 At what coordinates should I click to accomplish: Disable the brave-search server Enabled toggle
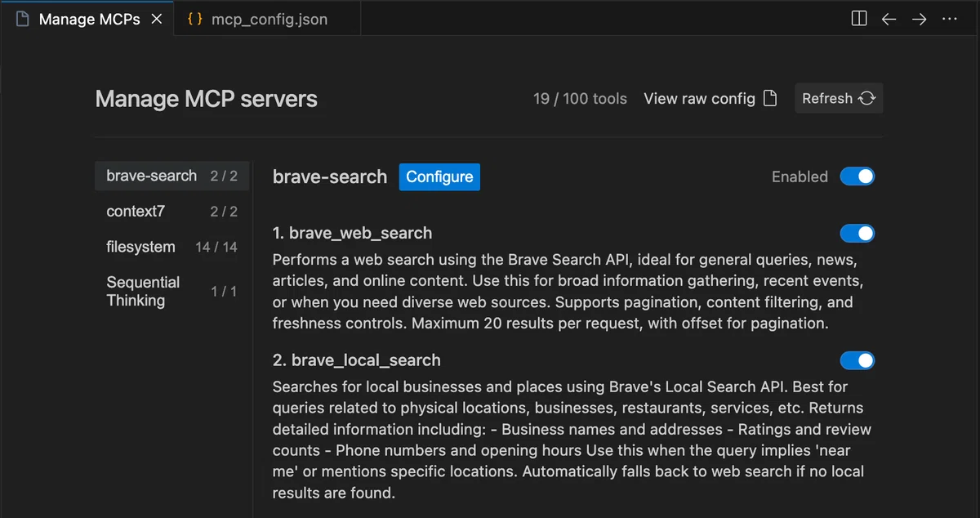click(857, 176)
